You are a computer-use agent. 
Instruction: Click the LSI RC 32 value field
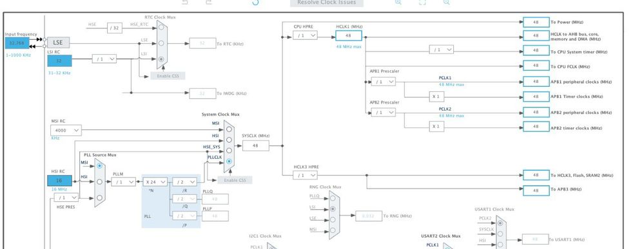tap(59, 60)
